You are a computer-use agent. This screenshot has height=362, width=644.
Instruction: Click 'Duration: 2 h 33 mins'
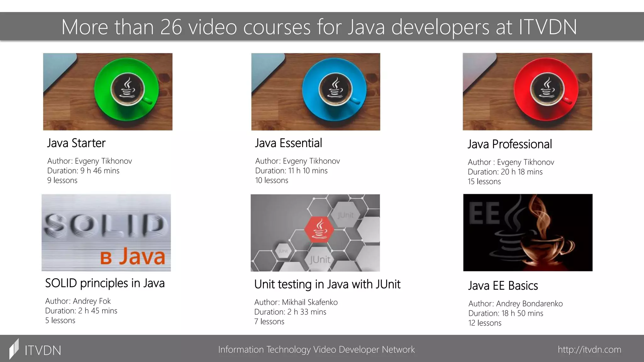290,312
